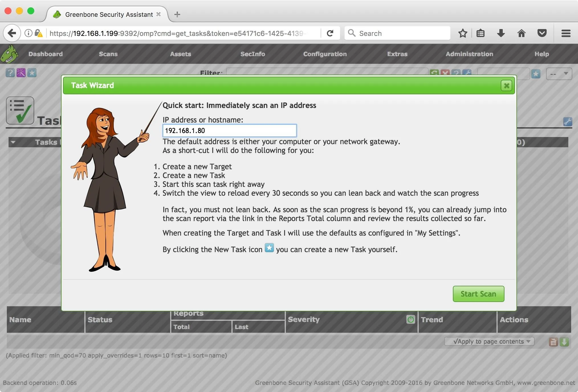
Task: Click the Tasks checklist icon
Action: click(20, 111)
